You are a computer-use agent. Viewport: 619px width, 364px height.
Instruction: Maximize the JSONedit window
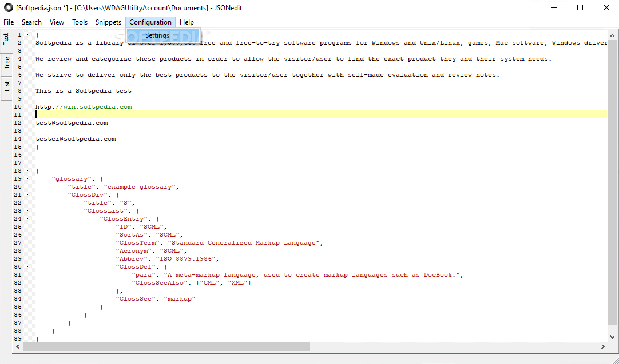(x=580, y=7)
